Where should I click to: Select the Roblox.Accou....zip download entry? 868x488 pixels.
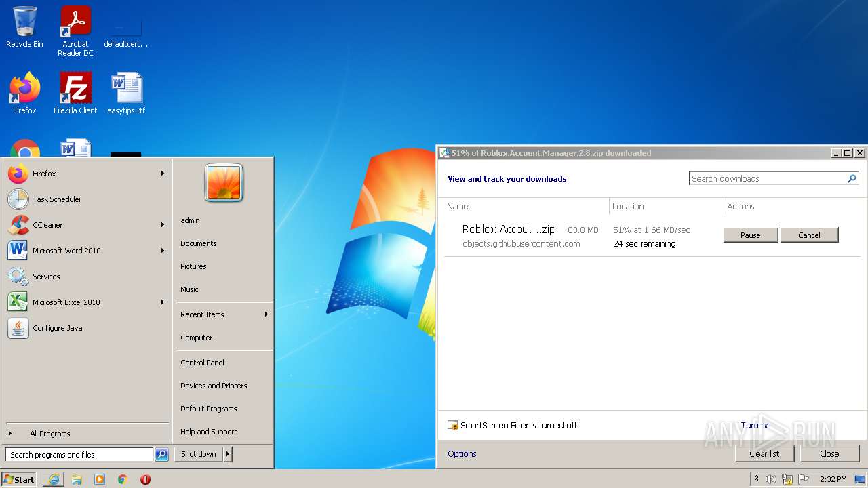pyautogui.click(x=509, y=230)
